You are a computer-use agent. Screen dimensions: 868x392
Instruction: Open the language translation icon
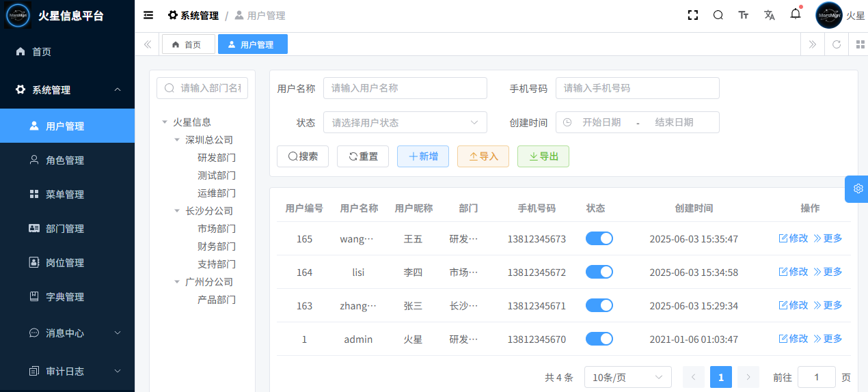pos(770,15)
